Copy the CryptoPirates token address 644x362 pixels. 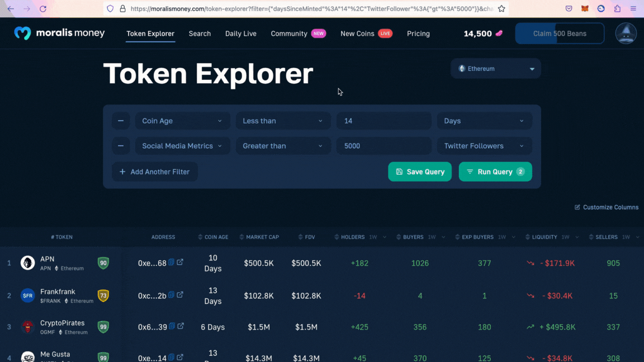[x=172, y=326]
